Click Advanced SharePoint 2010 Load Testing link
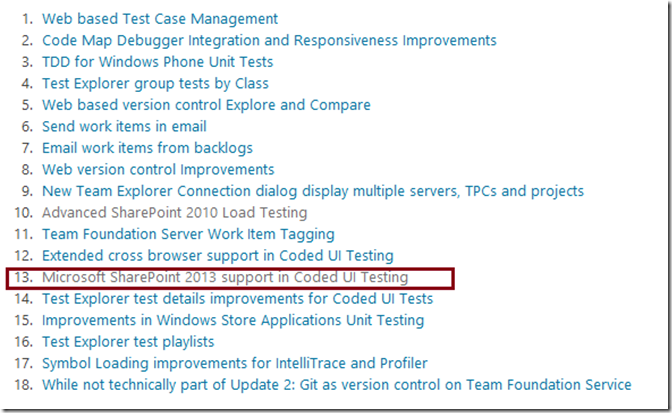This screenshot has height=413, width=672. (x=174, y=212)
